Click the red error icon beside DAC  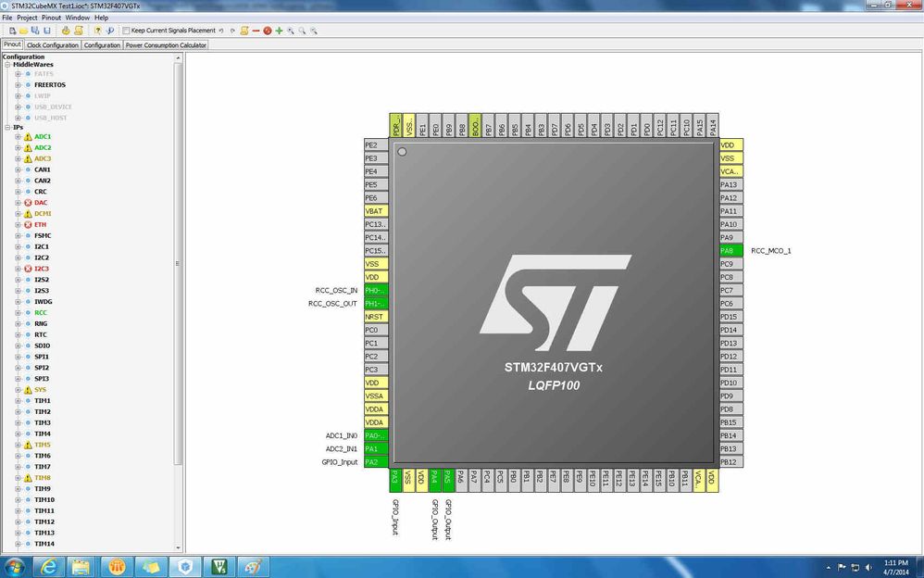tap(28, 203)
